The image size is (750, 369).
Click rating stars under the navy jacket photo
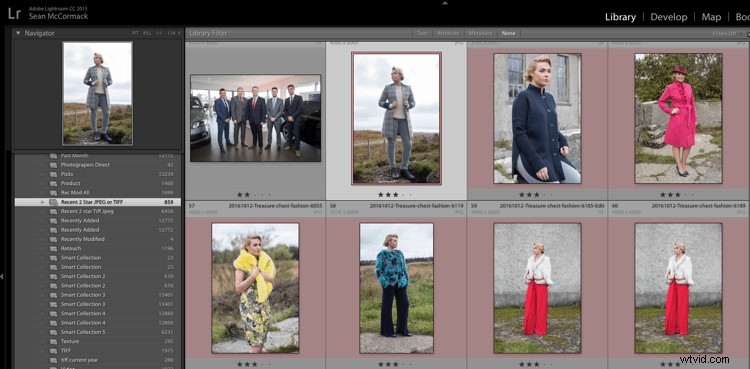click(536, 195)
